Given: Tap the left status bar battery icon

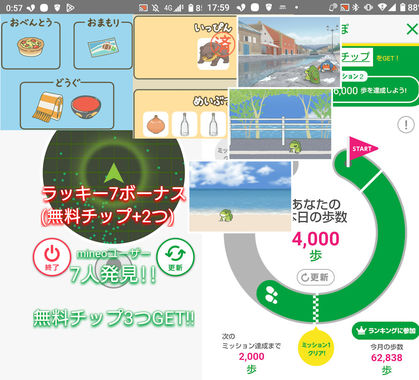Looking at the screenshot, I should point(191,7).
